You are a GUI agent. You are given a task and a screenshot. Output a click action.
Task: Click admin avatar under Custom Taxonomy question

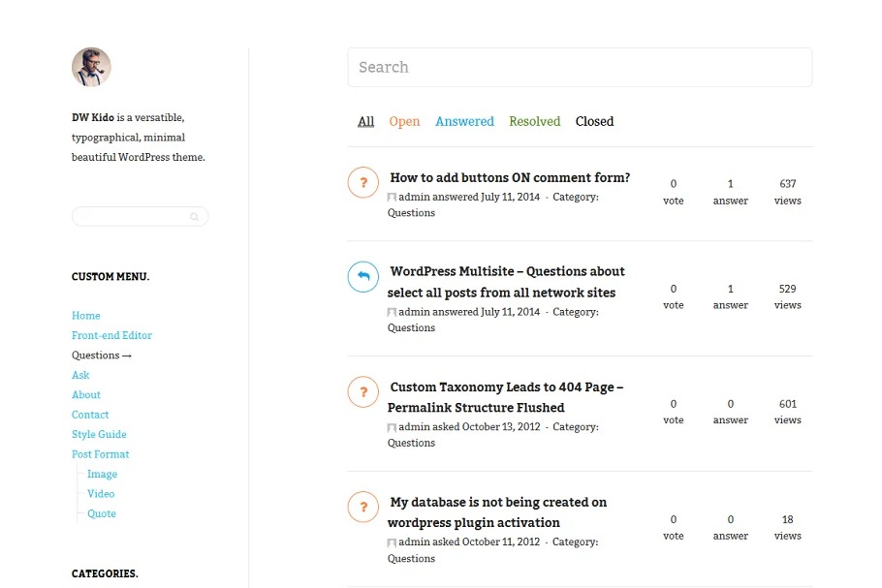393,428
